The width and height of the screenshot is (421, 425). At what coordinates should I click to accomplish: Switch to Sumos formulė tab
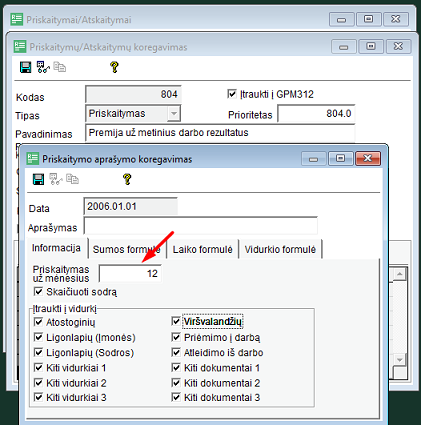click(x=127, y=249)
